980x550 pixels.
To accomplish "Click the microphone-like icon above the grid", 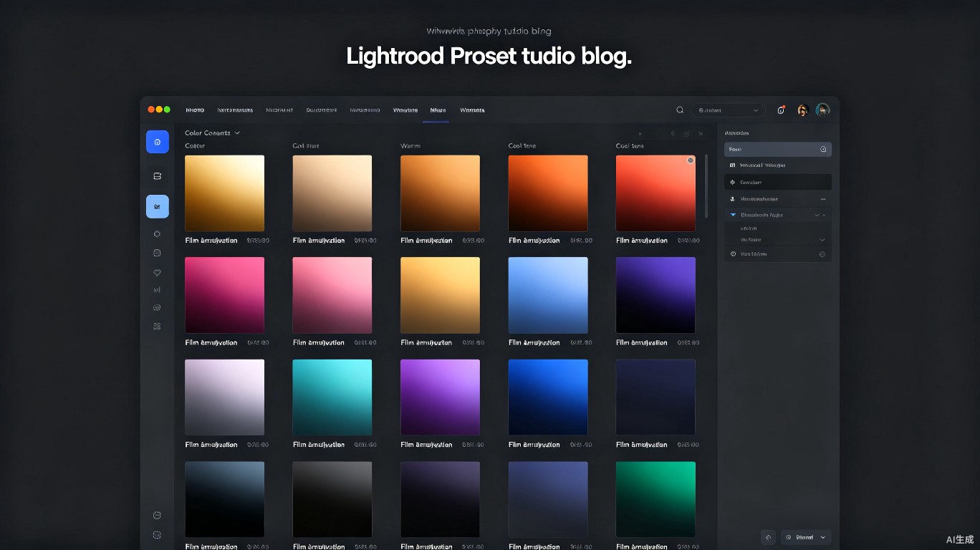I will coord(673,134).
